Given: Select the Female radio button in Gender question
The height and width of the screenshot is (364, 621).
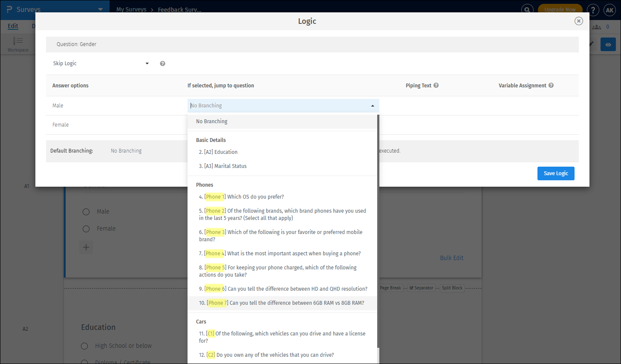Looking at the screenshot, I should tap(86, 228).
